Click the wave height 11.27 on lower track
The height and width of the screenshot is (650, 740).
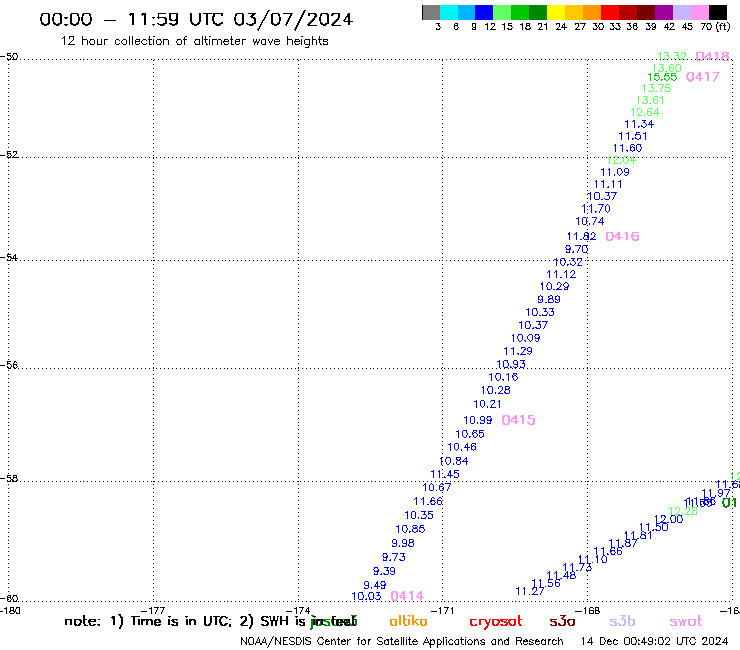(530, 591)
